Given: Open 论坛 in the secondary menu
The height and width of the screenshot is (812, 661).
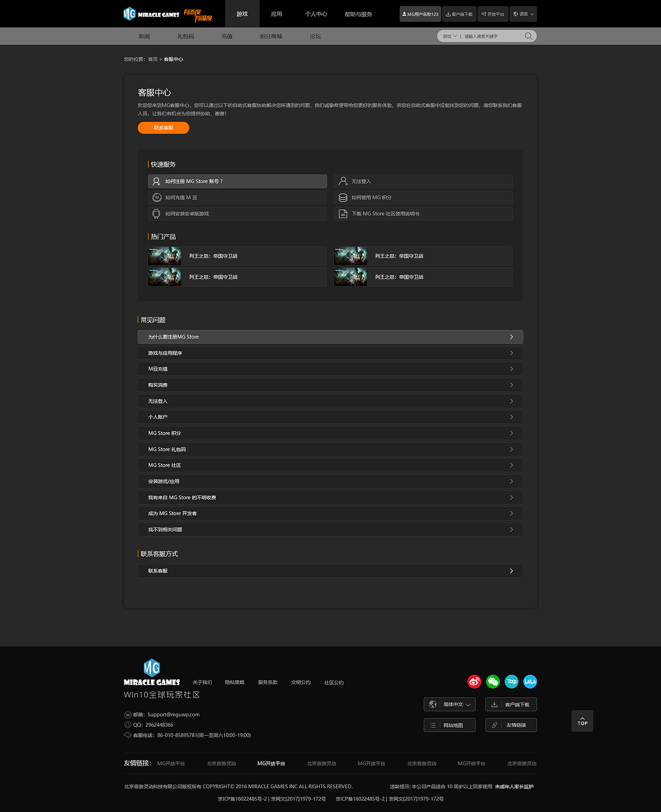Looking at the screenshot, I should pos(316,36).
